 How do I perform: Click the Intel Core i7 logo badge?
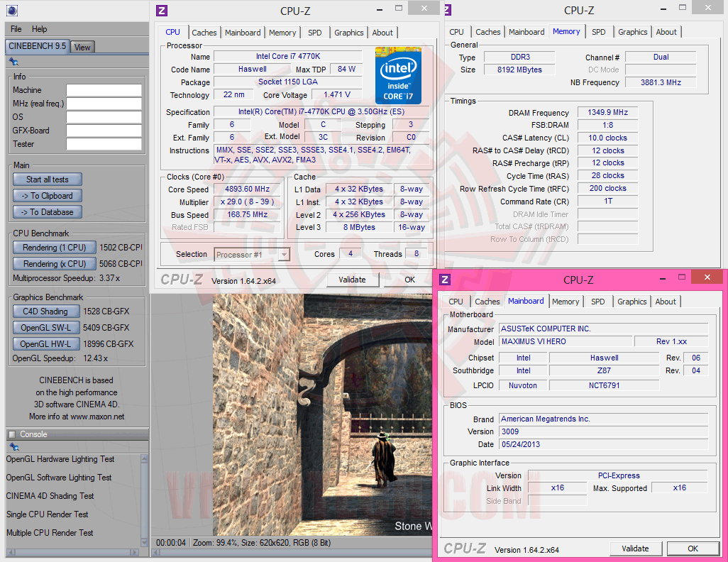click(x=398, y=75)
